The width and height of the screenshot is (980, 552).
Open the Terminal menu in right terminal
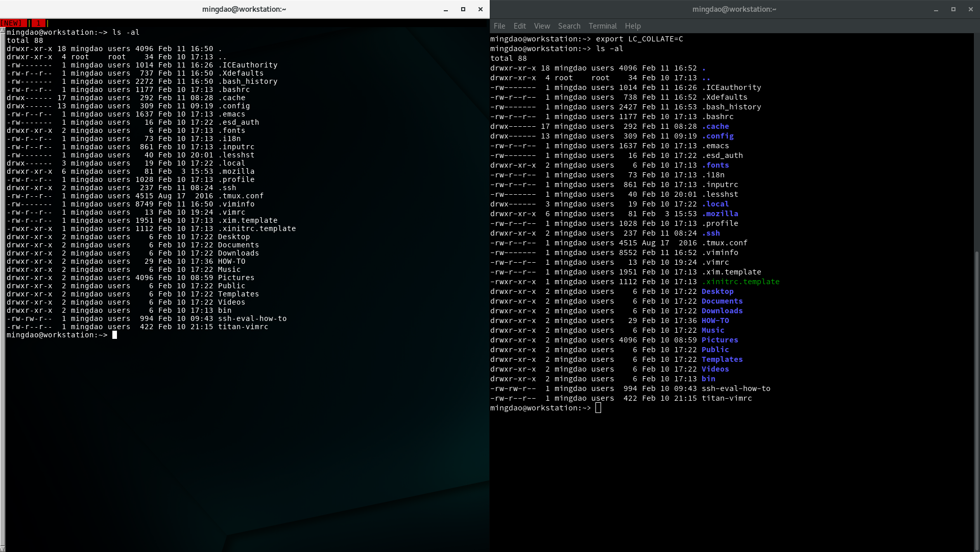click(603, 26)
